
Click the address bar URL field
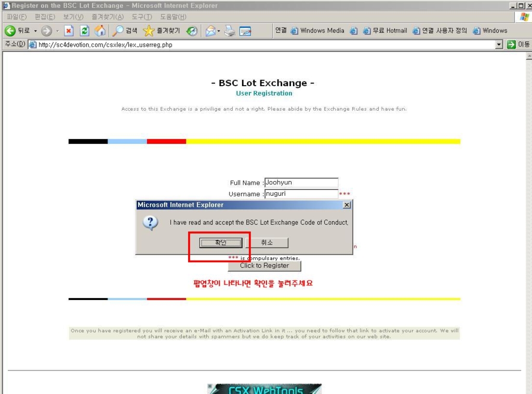point(261,45)
